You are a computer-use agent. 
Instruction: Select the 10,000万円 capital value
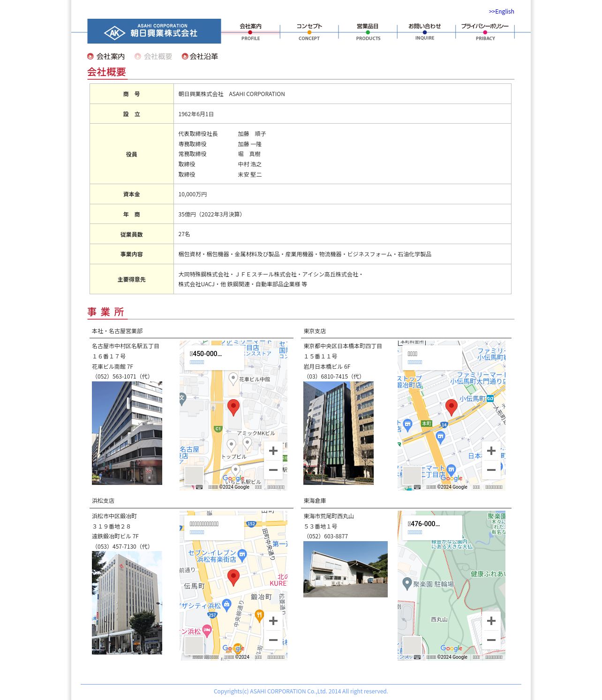point(192,194)
